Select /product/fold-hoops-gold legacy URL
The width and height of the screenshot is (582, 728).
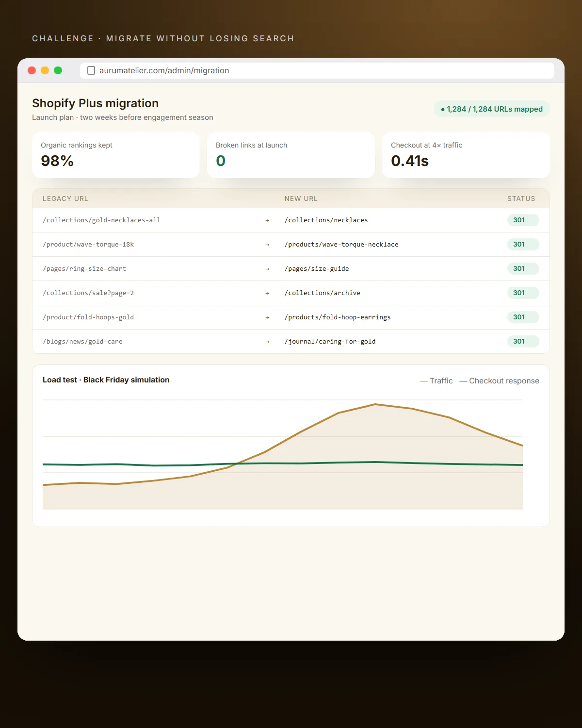coord(88,317)
